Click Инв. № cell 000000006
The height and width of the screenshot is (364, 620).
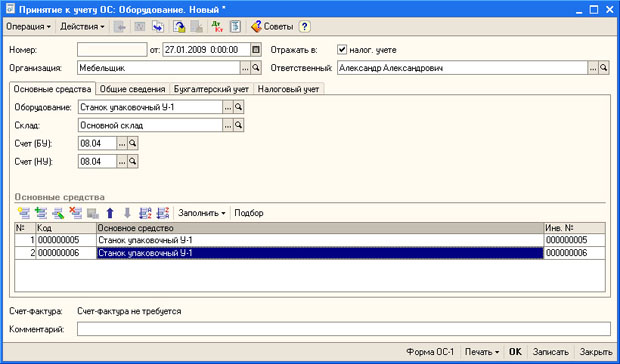tap(575, 253)
